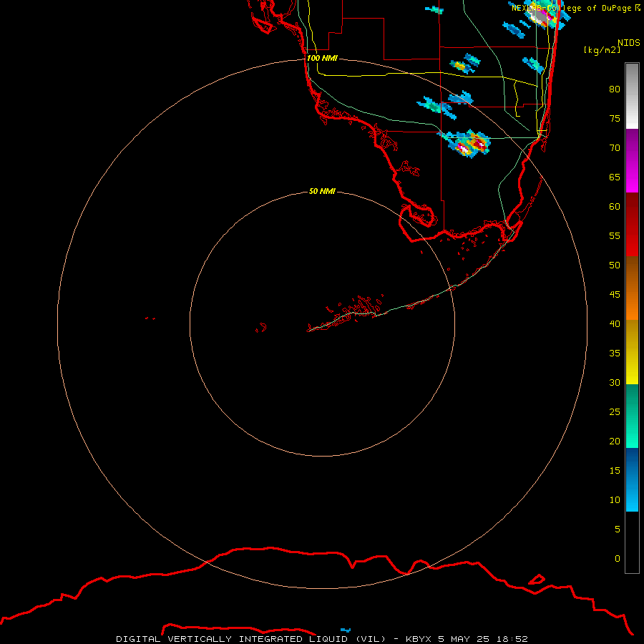This screenshot has width=644, height=644.
Task: Click the scale value "20"
Action: (x=615, y=441)
